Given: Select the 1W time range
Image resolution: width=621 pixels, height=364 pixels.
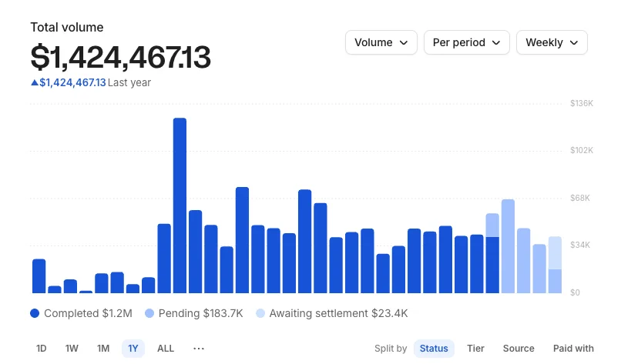Looking at the screenshot, I should tap(72, 348).
